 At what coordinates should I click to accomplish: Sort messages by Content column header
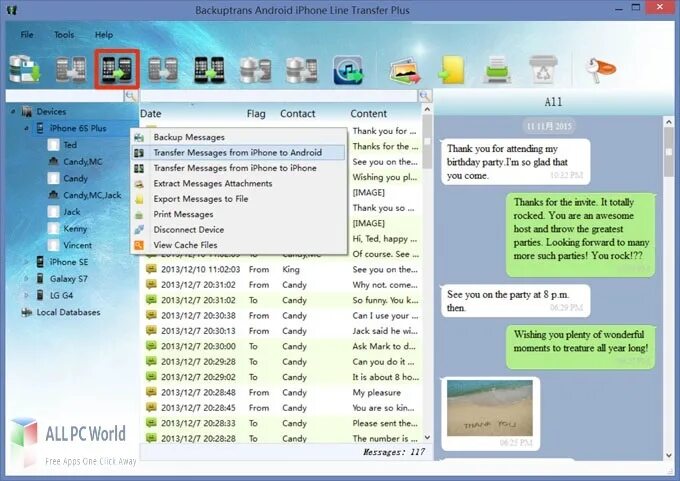pyautogui.click(x=369, y=114)
